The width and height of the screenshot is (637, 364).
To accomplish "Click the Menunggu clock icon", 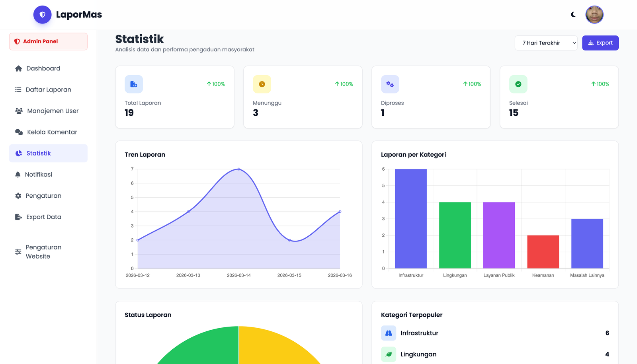I will [262, 84].
